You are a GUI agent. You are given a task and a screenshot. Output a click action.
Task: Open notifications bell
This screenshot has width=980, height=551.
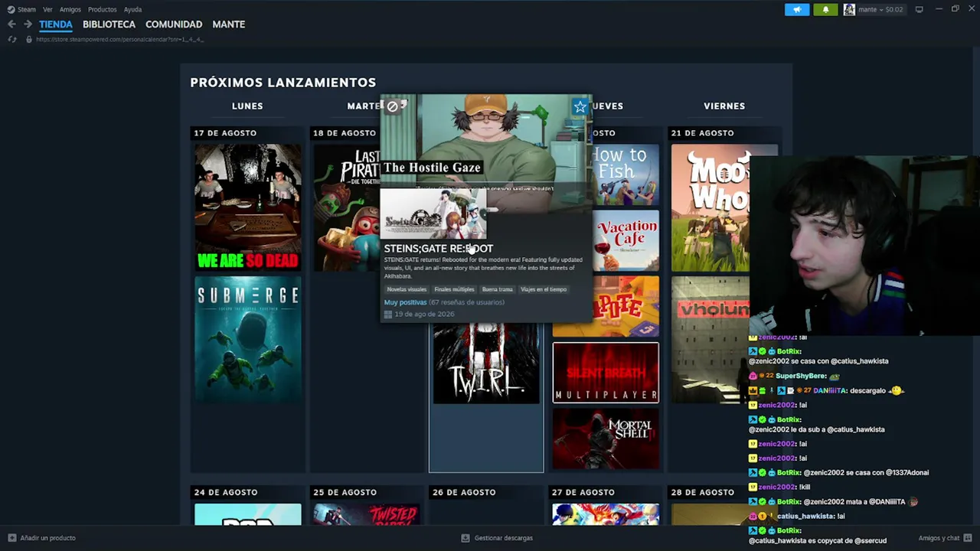[x=825, y=9]
